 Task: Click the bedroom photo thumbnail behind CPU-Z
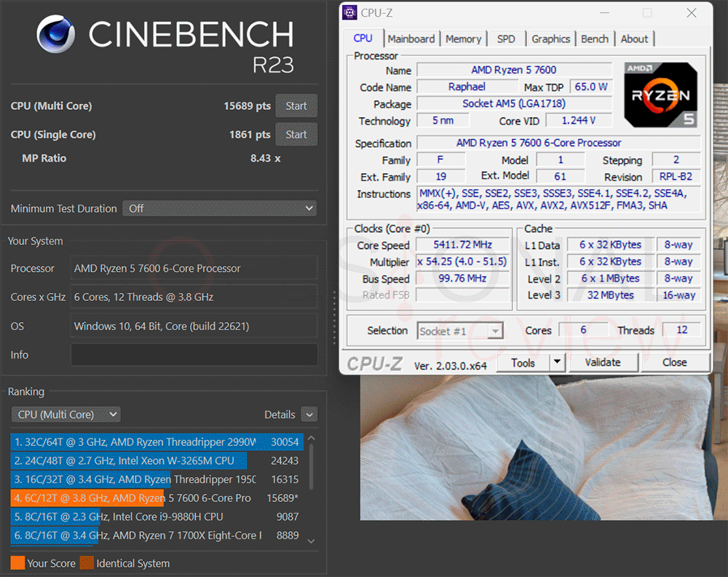coord(543,447)
